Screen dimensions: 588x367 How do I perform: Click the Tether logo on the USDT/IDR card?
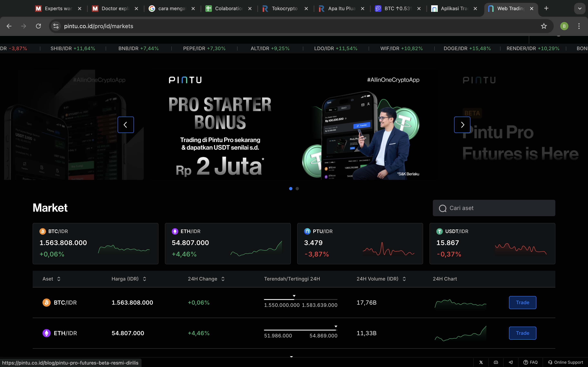(x=440, y=231)
